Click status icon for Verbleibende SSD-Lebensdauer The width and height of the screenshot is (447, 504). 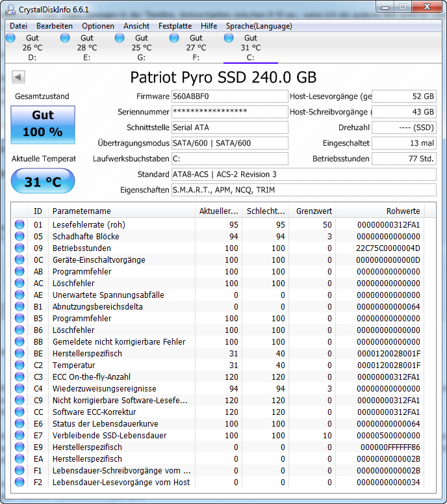pos(19,436)
